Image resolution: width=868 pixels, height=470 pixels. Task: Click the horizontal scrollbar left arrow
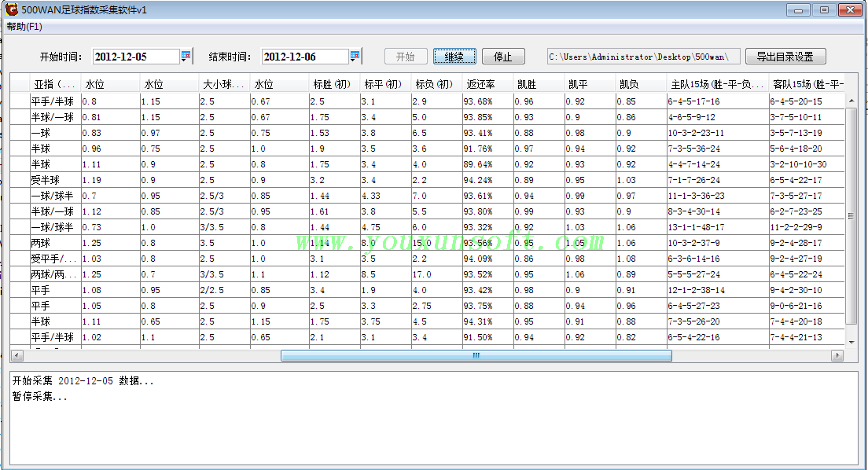17,355
